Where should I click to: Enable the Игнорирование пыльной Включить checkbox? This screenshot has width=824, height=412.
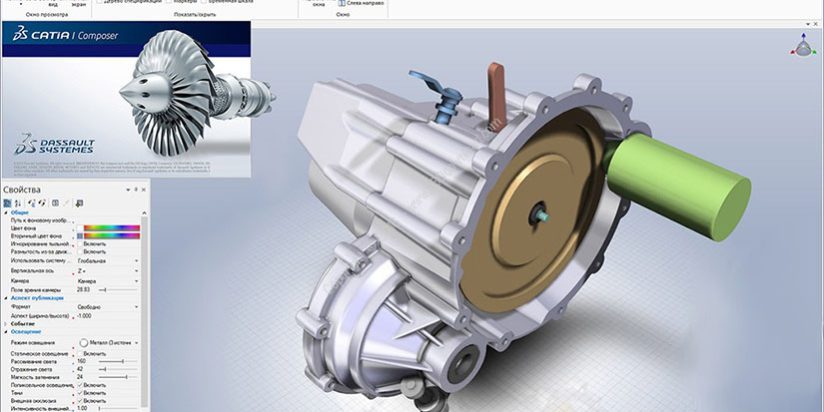coord(79,243)
